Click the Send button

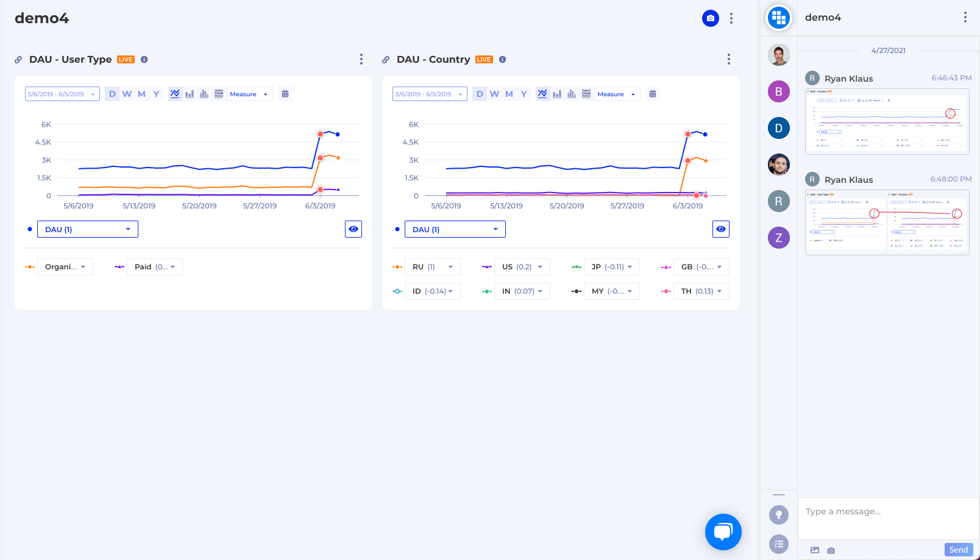click(x=958, y=550)
